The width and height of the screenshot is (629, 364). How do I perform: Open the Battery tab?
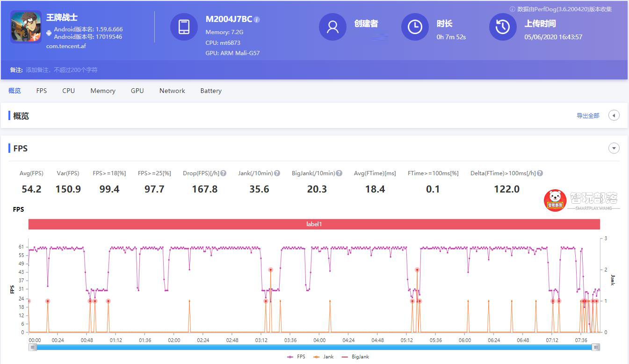pos(211,91)
